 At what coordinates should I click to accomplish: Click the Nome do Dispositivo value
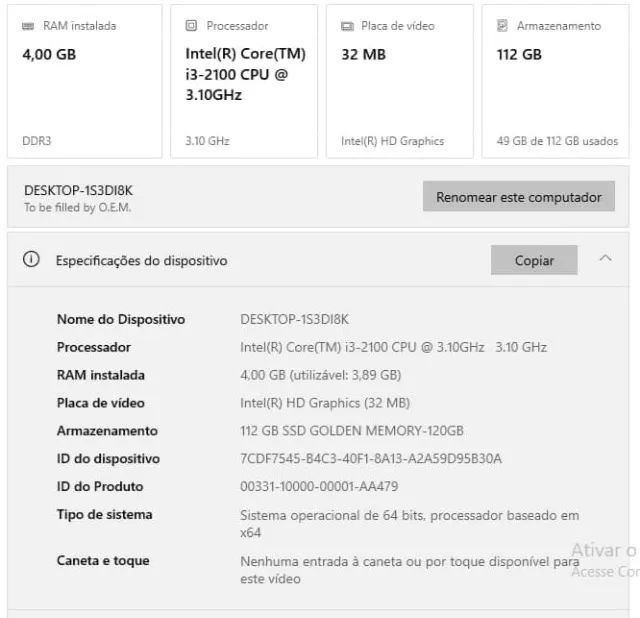pos(294,319)
